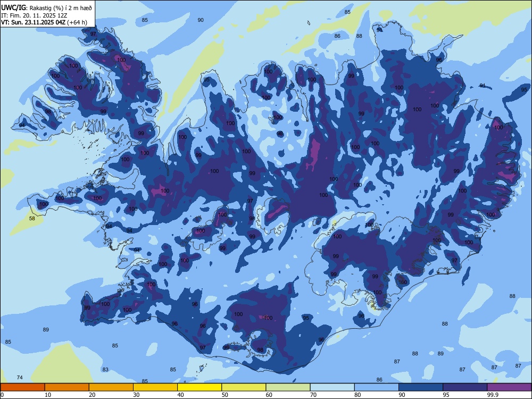Viewport: 532px width, 399px height.
Task: Click the dark indigo 95–99.9 legend swatch
Action: 465,387
